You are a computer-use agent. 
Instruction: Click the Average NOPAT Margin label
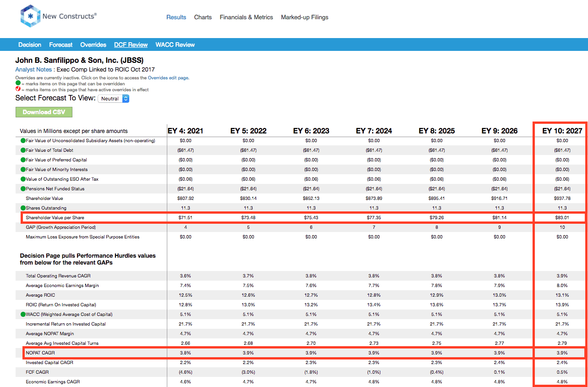50,334
